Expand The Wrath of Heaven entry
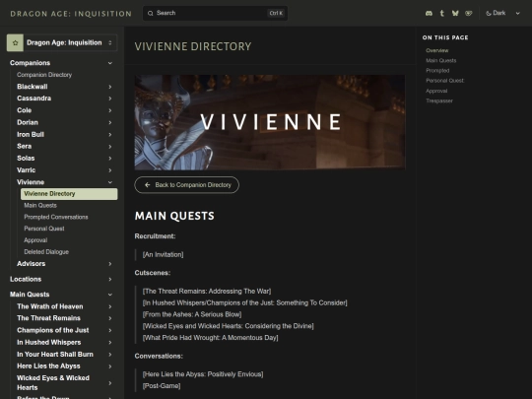This screenshot has height=399, width=532. point(110,306)
